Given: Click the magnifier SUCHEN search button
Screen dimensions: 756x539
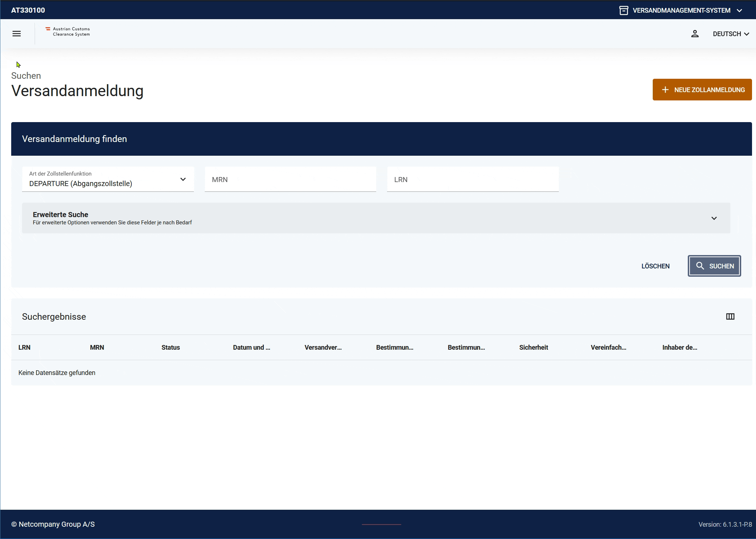Looking at the screenshot, I should (714, 266).
